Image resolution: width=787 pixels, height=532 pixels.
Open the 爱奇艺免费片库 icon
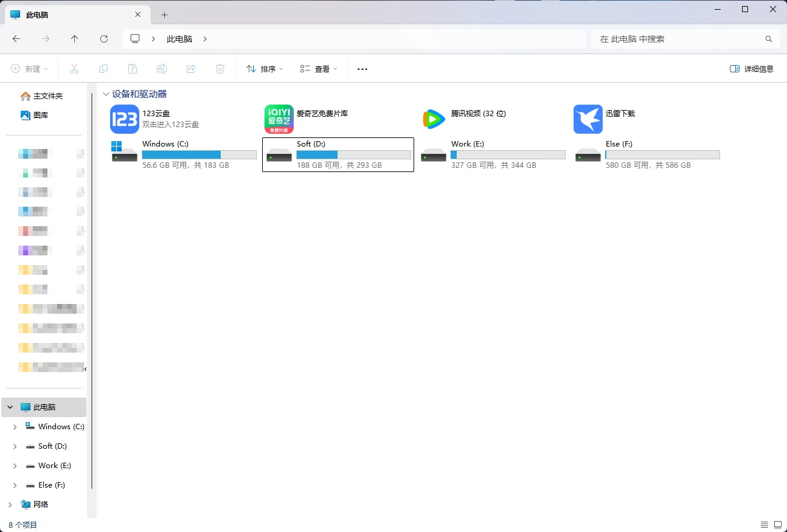279,119
